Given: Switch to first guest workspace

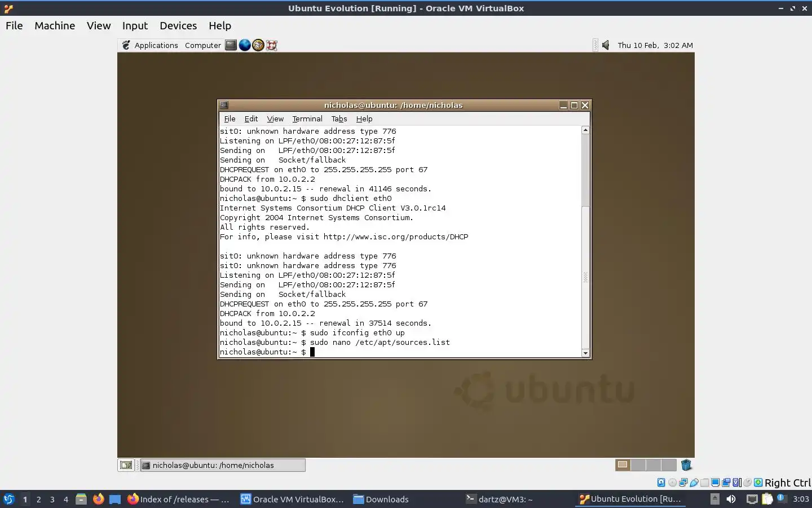Looking at the screenshot, I should click(x=623, y=465).
